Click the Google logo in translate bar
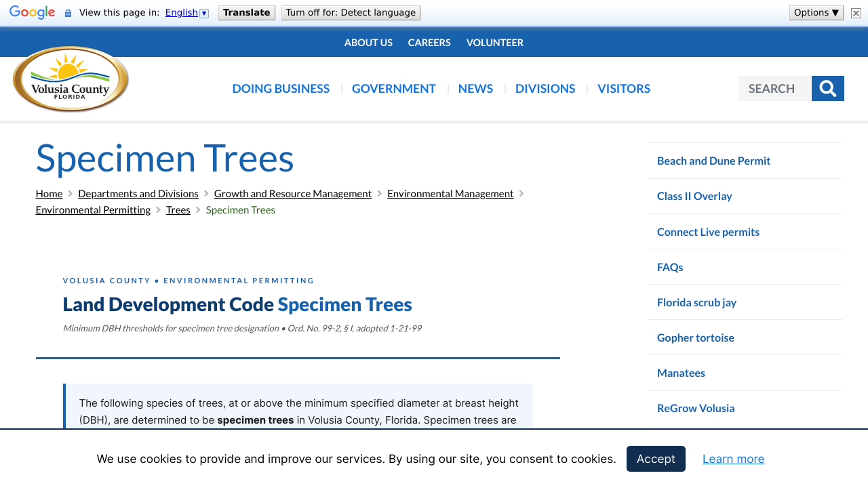 [x=32, y=12]
